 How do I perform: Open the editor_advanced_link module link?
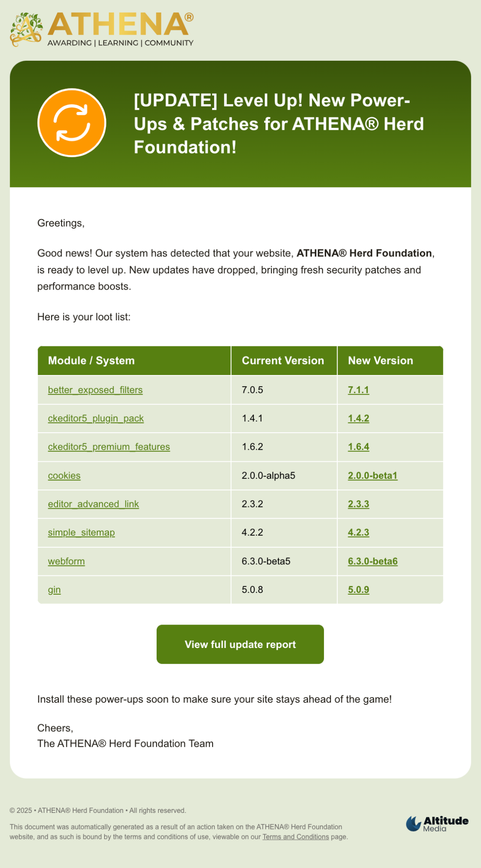(x=94, y=504)
